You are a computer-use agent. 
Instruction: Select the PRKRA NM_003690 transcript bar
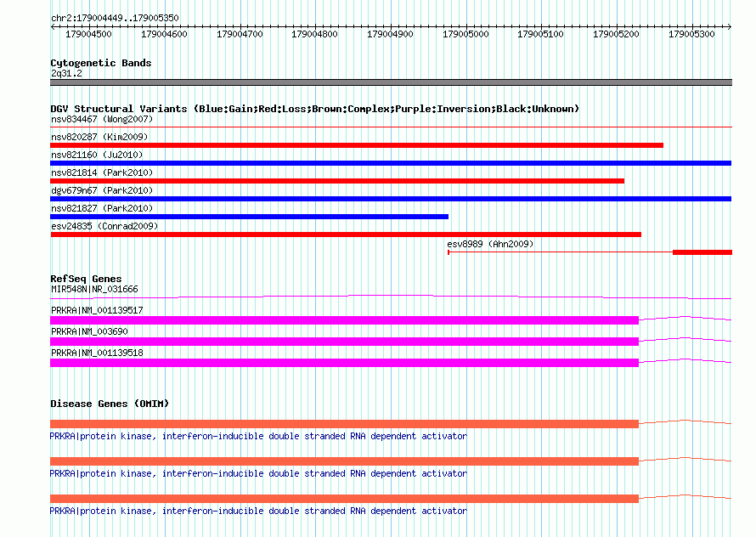point(344,342)
